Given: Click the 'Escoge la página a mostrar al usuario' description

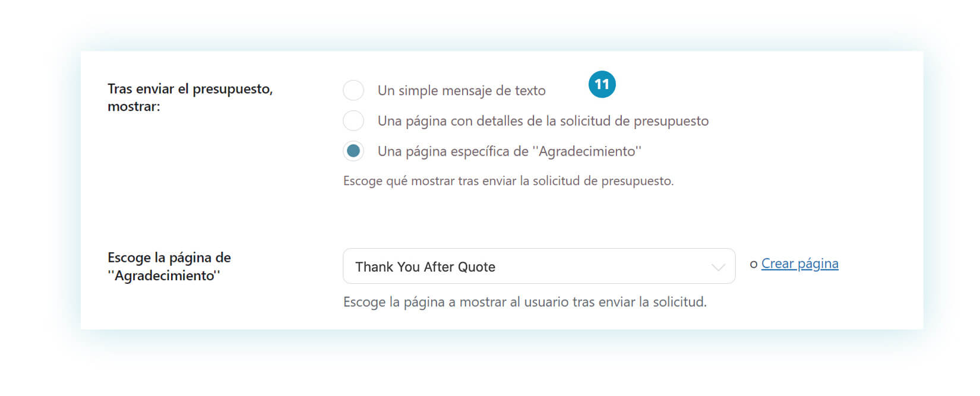Looking at the screenshot, I should [525, 302].
